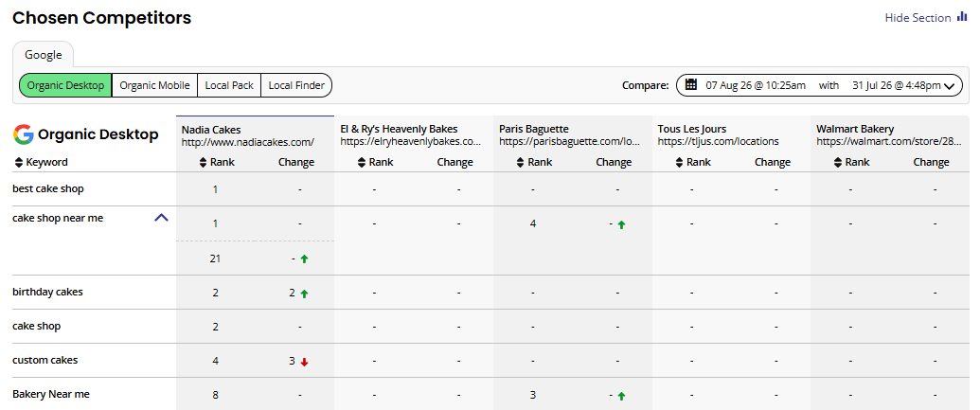Viewport: 980px width, 410px height.
Task: Click the 31 Jul 26 @ 4:48pm date
Action: coord(897,85)
